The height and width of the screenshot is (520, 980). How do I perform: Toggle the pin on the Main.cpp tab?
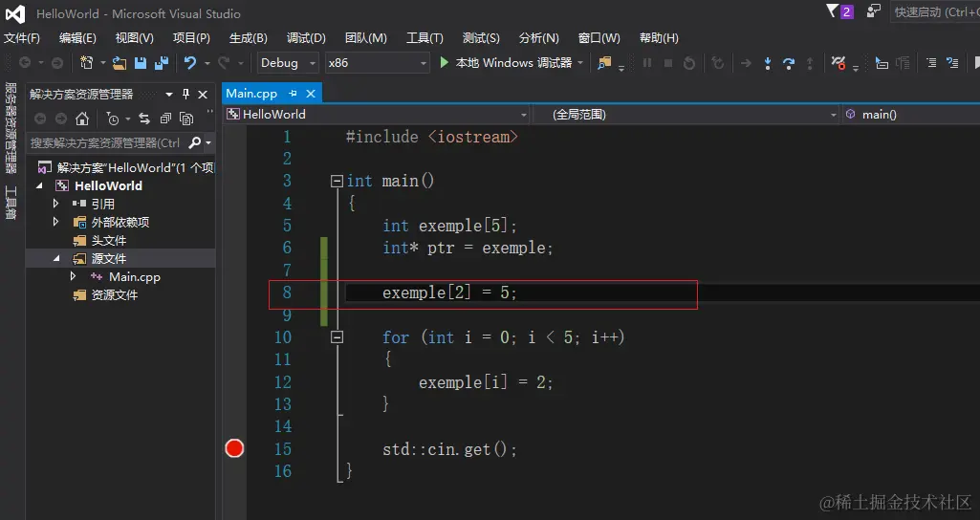[x=293, y=93]
